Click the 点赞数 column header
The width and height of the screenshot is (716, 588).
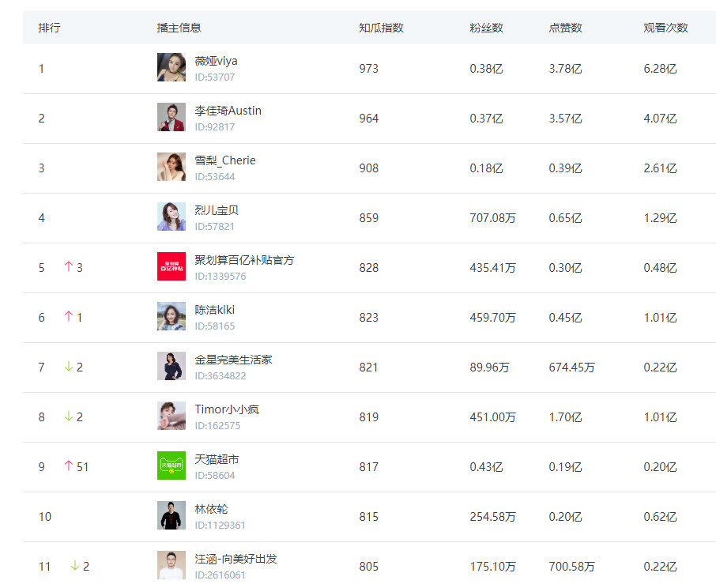click(565, 28)
